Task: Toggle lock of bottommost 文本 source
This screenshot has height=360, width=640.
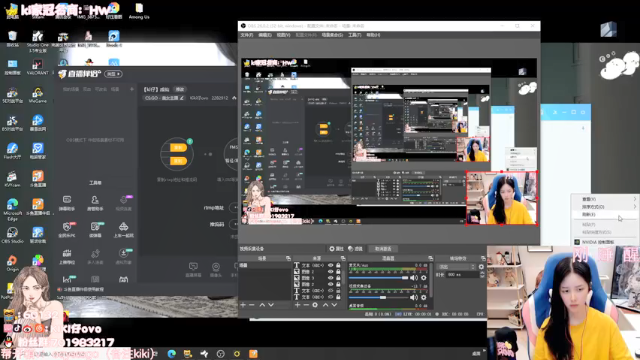Action: point(338,297)
